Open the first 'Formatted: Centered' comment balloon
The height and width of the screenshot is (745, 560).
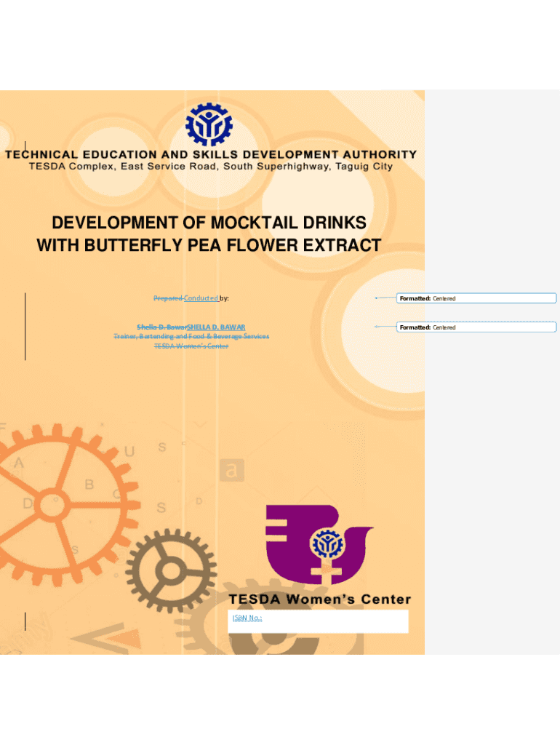(476, 298)
